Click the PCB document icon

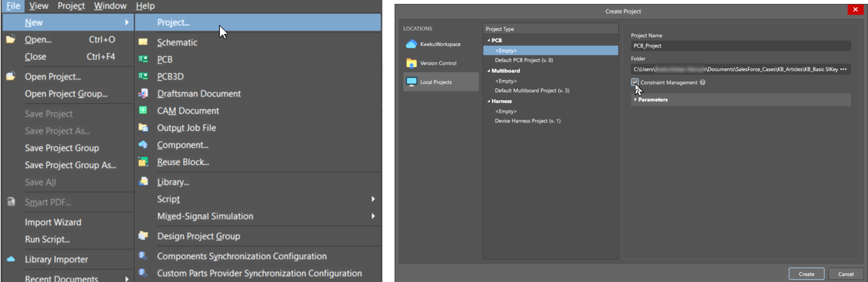(143, 59)
